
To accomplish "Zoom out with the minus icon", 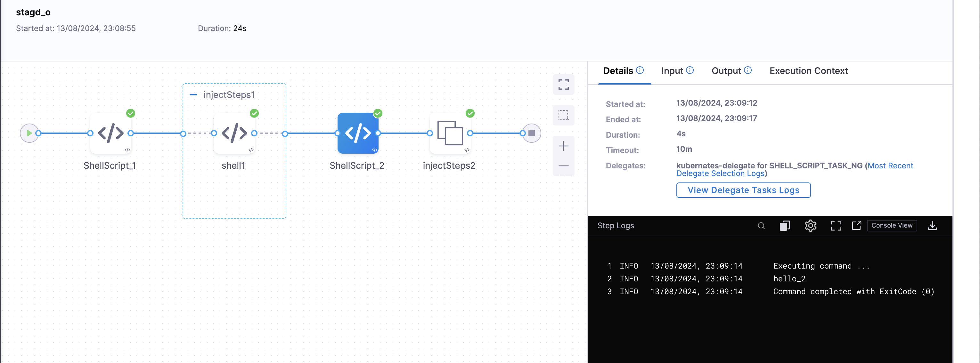I will (563, 166).
